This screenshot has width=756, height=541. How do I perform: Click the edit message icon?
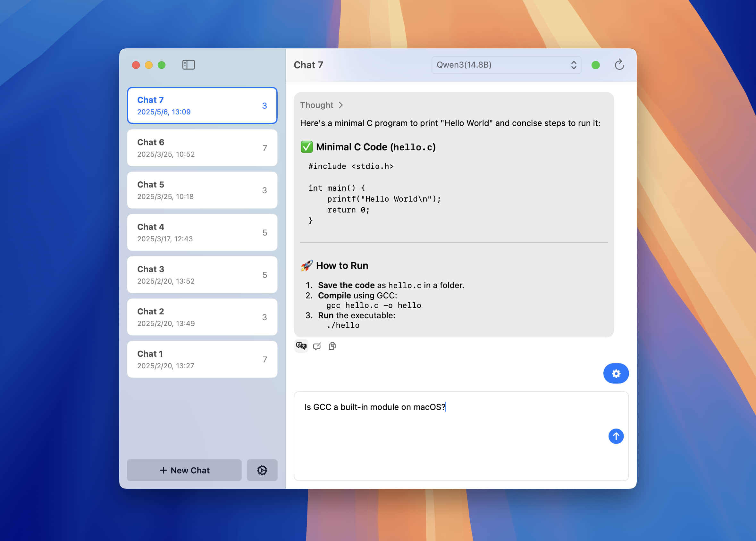pyautogui.click(x=317, y=346)
